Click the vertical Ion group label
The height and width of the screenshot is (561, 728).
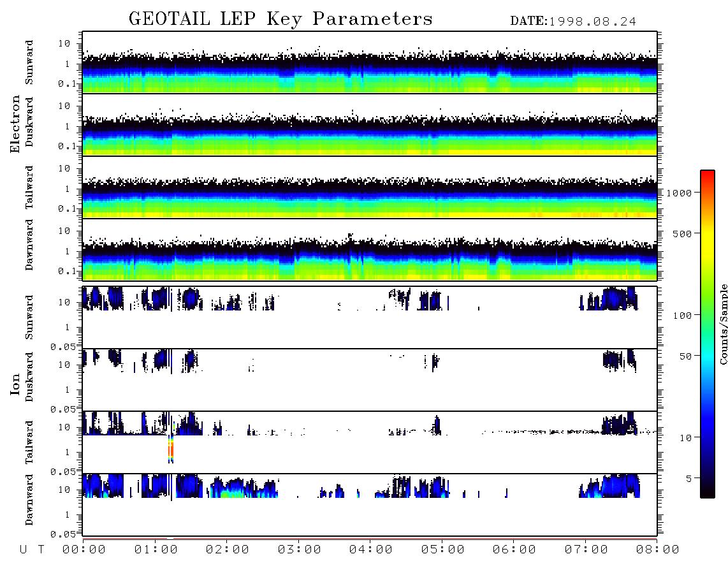tap(15, 384)
